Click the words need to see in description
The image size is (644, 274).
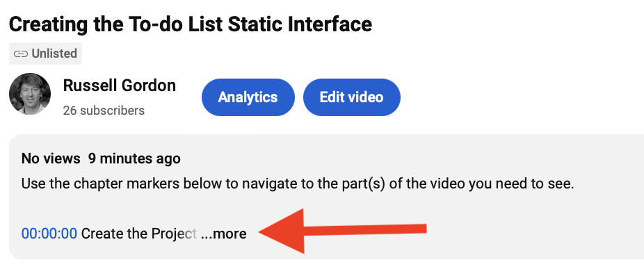pos(540,184)
